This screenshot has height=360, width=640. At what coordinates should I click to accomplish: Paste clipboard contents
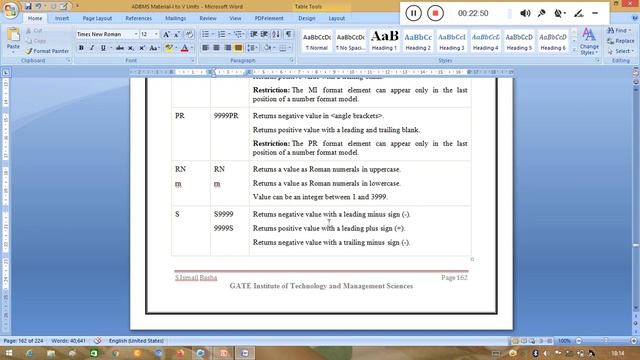(x=13, y=39)
